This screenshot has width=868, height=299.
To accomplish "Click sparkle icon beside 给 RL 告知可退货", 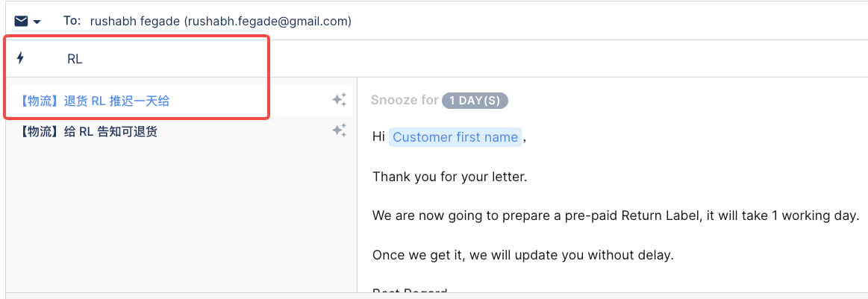I will pos(339,130).
